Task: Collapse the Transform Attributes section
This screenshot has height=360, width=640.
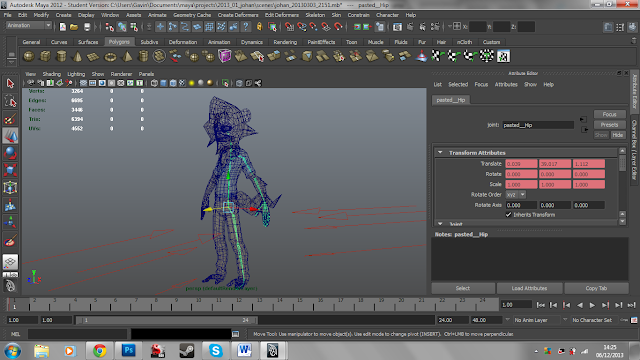Action: point(440,153)
